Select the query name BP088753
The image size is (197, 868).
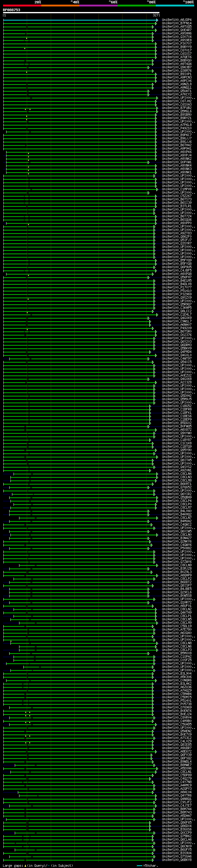click(x=11, y=10)
